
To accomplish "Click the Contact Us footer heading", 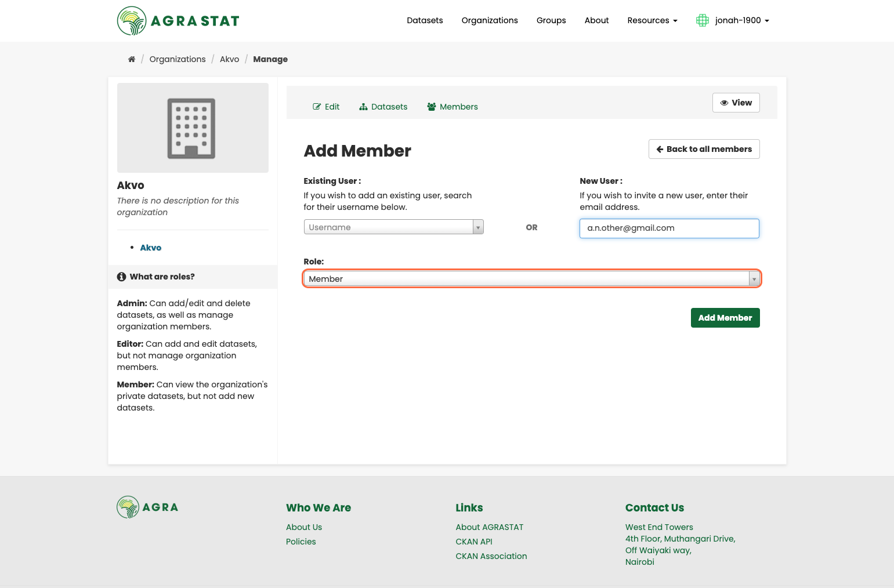I will [x=654, y=508].
